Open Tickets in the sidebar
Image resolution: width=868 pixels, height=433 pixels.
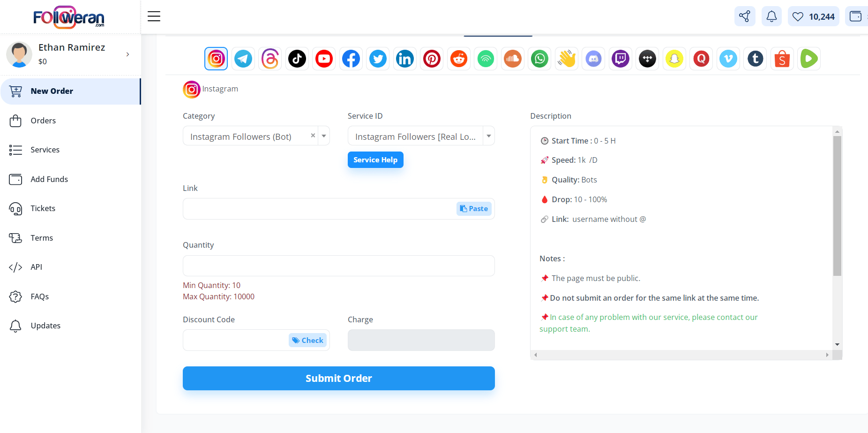70,208
